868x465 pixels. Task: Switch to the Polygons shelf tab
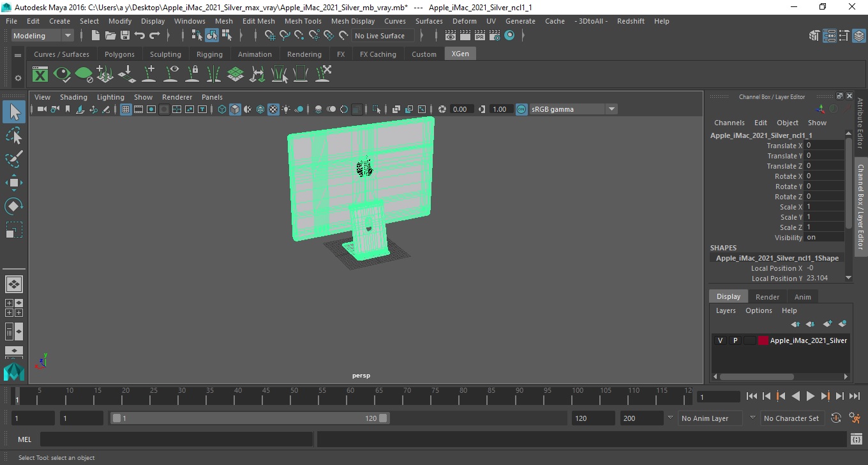pyautogui.click(x=119, y=54)
